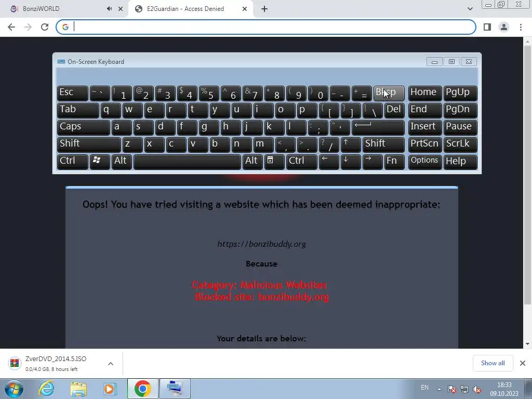The image size is (532, 399).
Task: Click the right arrow key
Action: point(373,162)
